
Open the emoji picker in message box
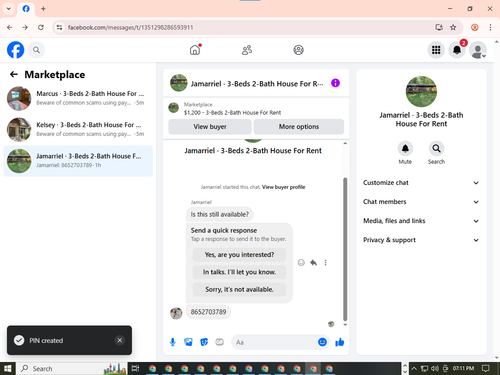pyautogui.click(x=322, y=342)
